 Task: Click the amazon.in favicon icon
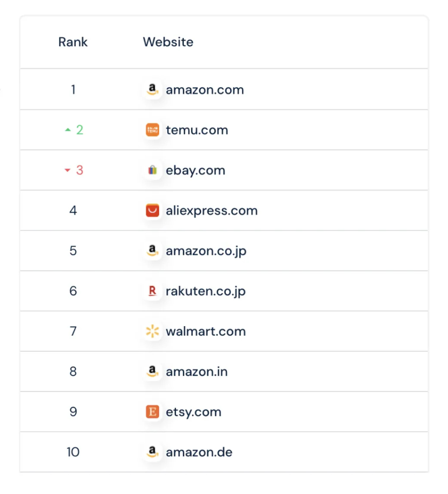[152, 371]
